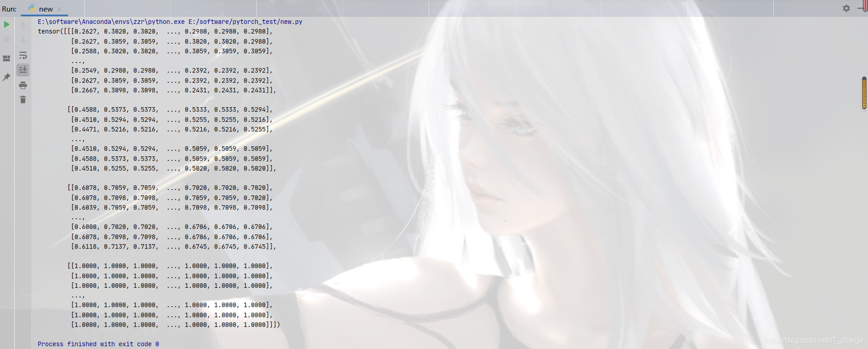Click the line starting with [[0.6078, 0.7059
The width and height of the screenshot is (868, 349).
(x=170, y=188)
